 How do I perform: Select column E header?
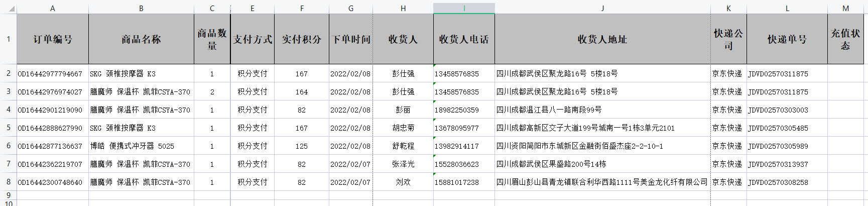[252, 9]
